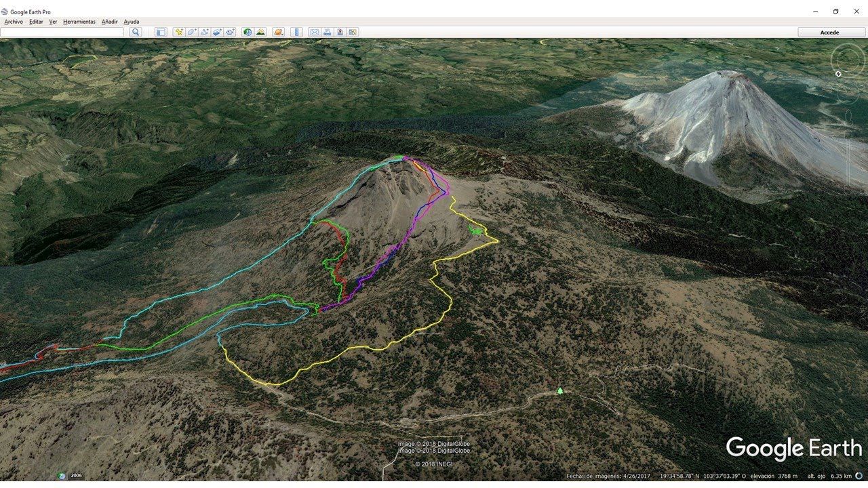
Task: Click the Save Image icon
Action: pyautogui.click(x=340, y=32)
